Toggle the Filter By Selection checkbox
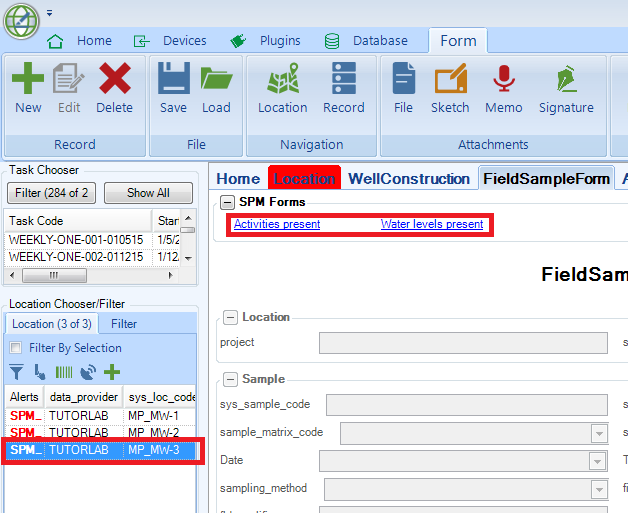628x513 pixels. click(16, 348)
